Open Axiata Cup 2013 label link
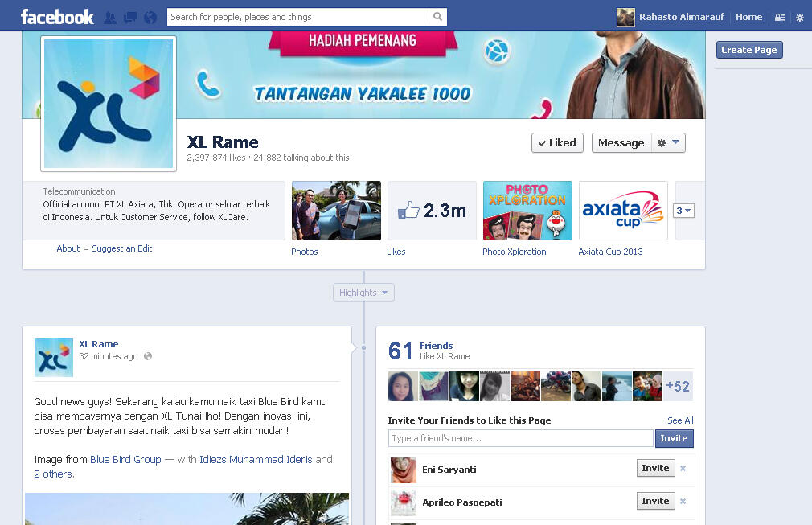Image resolution: width=812 pixels, height=525 pixels. [610, 252]
